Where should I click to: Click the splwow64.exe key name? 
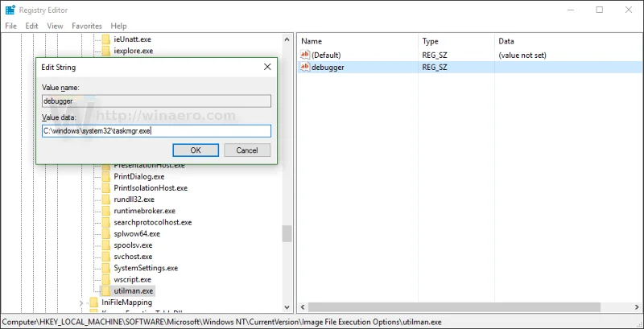(137, 234)
